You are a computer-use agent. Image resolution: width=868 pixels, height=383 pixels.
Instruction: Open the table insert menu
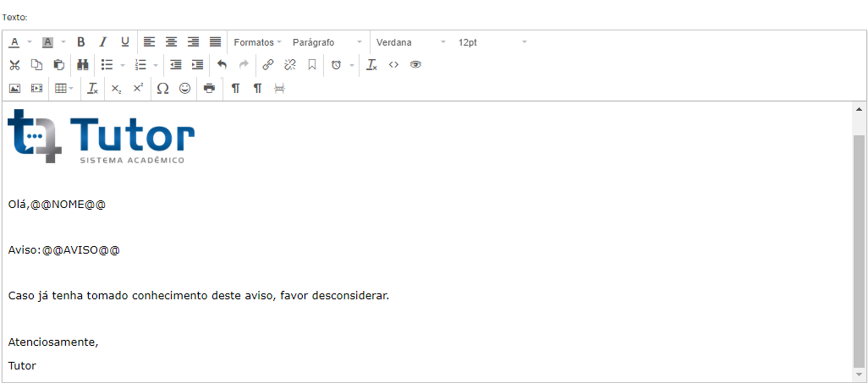pos(64,88)
